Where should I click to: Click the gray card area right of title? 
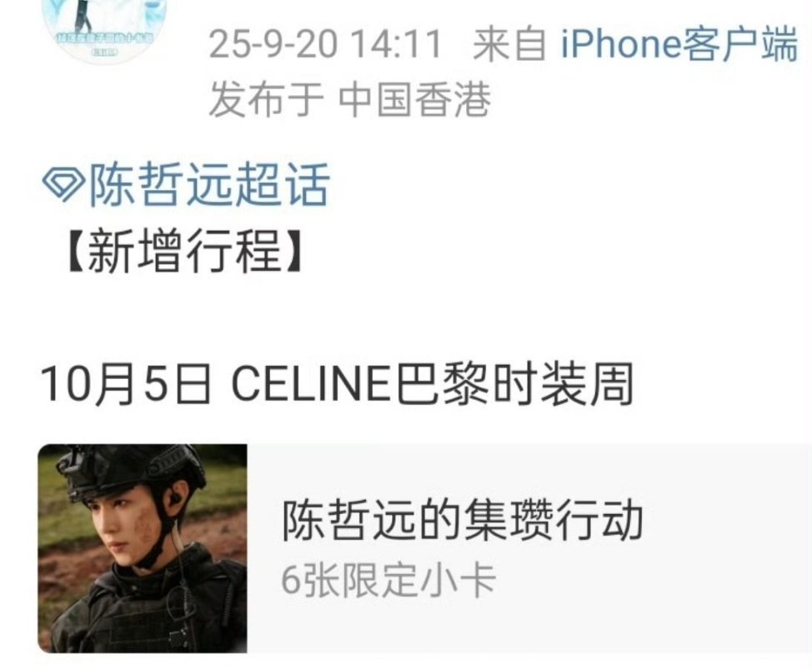pyautogui.click(x=725, y=548)
